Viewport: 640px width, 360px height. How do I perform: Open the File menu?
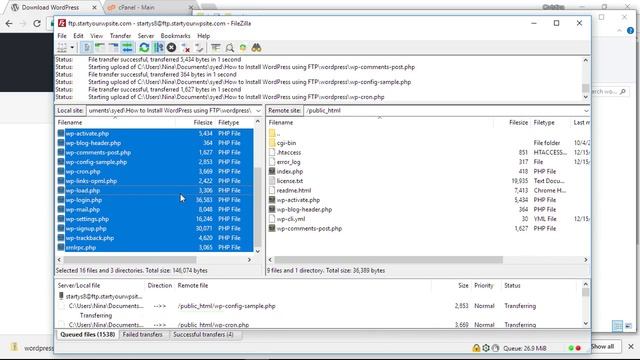[62, 36]
